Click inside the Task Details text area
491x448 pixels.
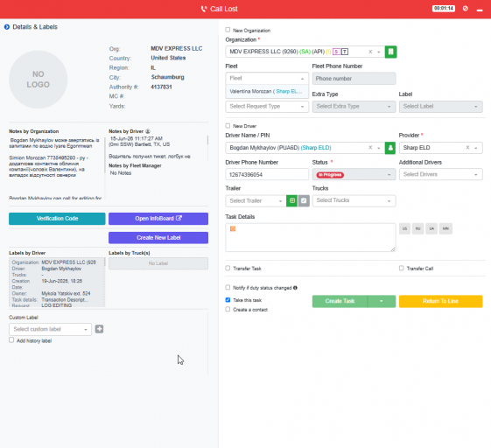(x=311, y=238)
